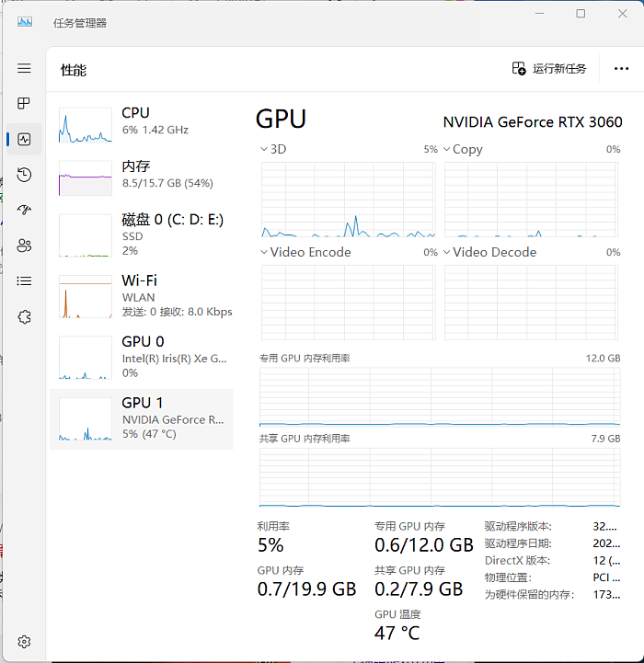
Task: Click the 共享 GPU 内存利用率 graph
Action: 440,477
